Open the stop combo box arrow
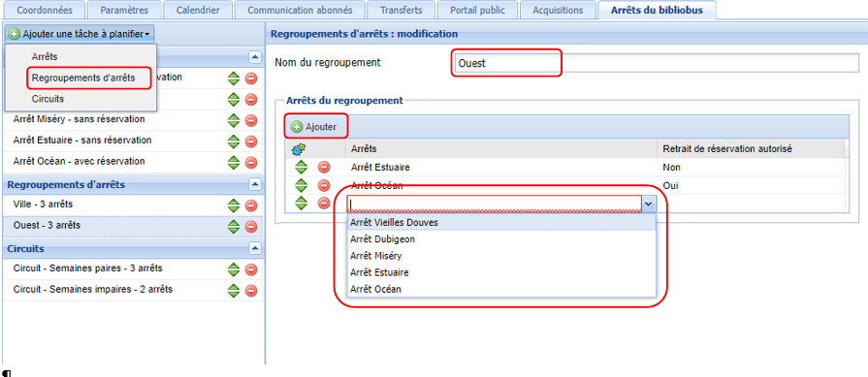This screenshot has height=377, width=868. 648,204
